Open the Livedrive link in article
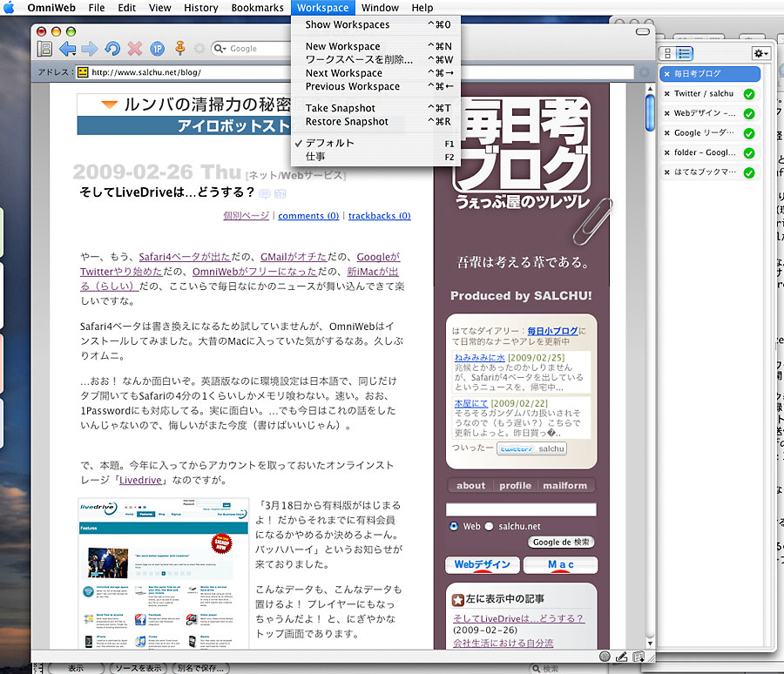This screenshot has height=674, width=784. (x=141, y=480)
